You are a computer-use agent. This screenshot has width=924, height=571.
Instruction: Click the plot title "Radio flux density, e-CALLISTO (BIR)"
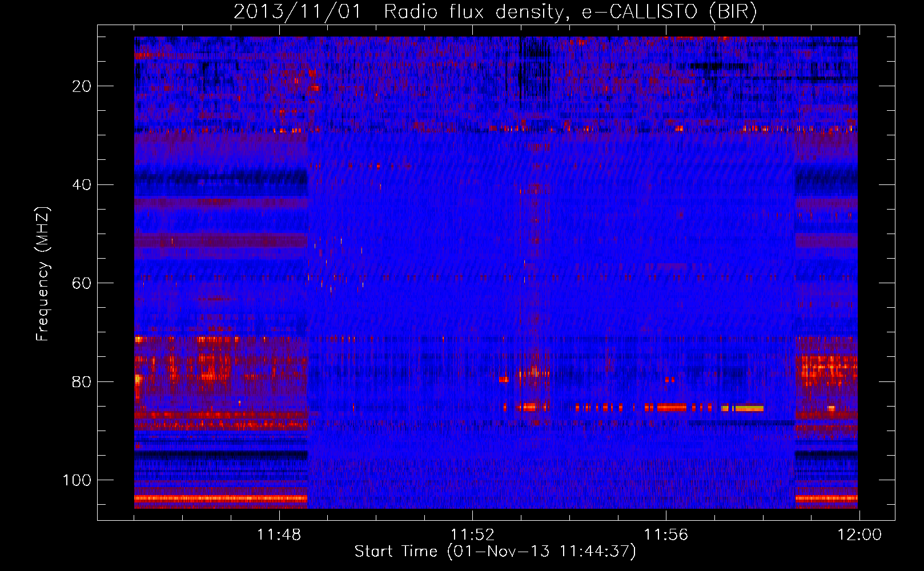pos(570,13)
